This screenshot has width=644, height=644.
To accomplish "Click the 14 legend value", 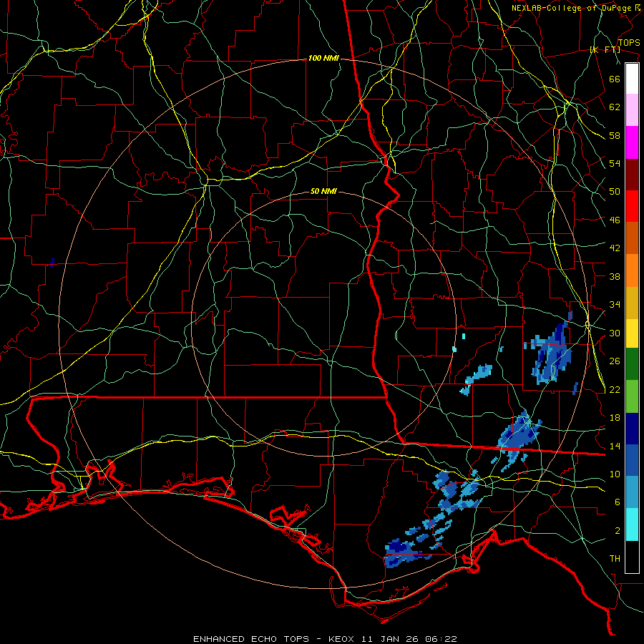I will coord(615,446).
